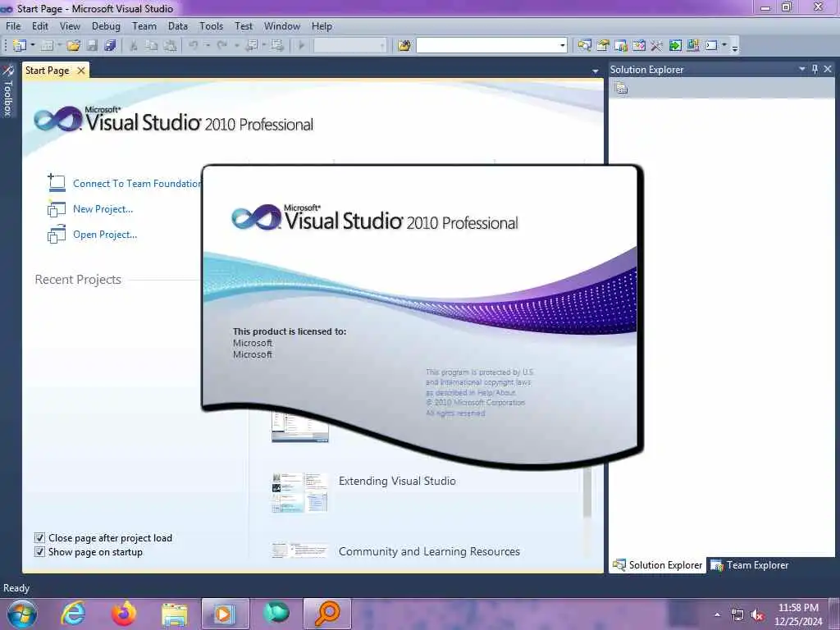Click the Command Window toolbar icon
The width and height of the screenshot is (840, 630).
point(711,46)
